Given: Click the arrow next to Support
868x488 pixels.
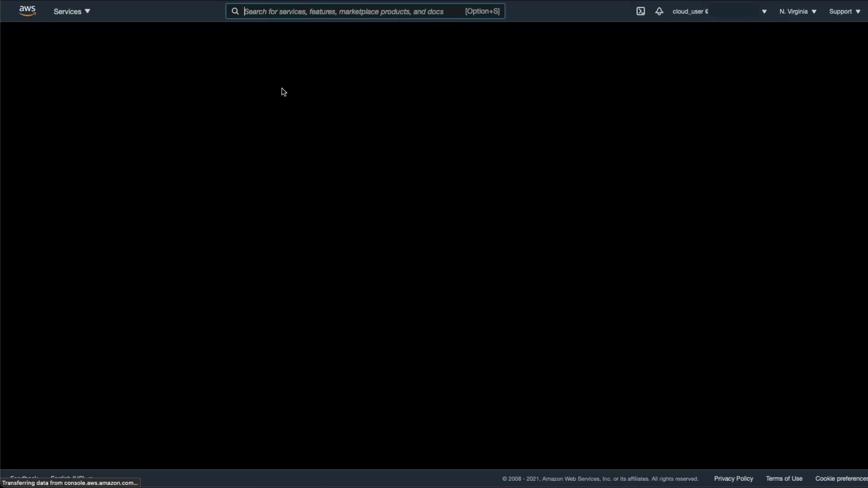Looking at the screenshot, I should click(858, 12).
